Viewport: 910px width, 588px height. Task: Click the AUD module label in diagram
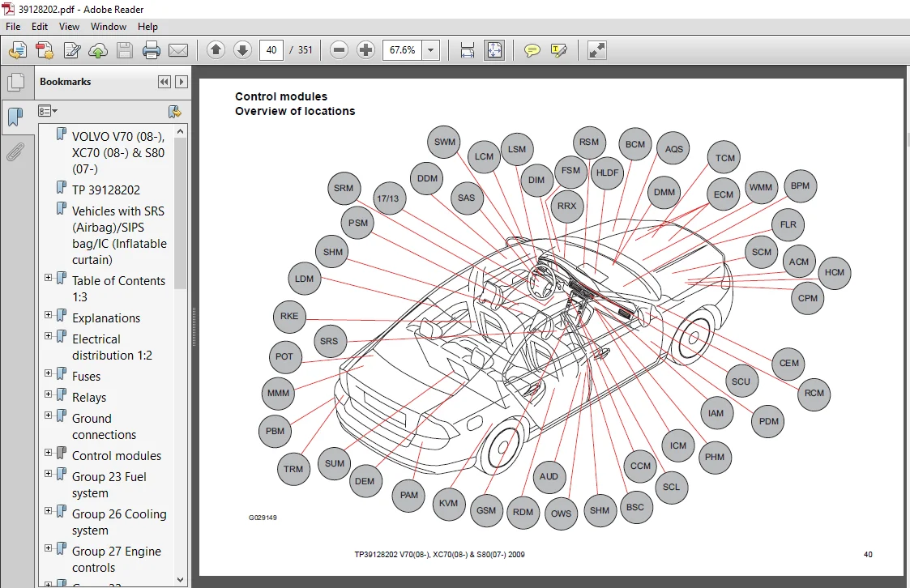(549, 477)
